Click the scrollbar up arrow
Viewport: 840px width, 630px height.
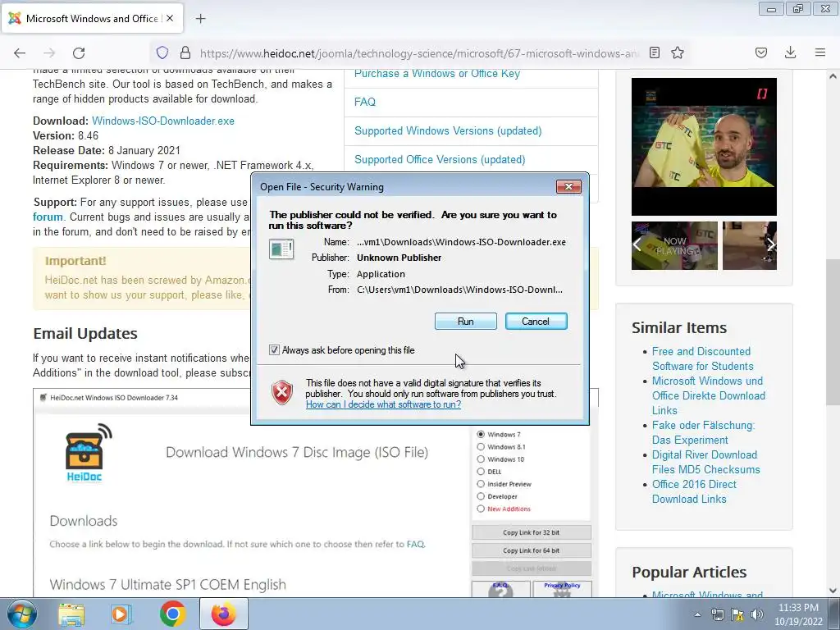[833, 76]
